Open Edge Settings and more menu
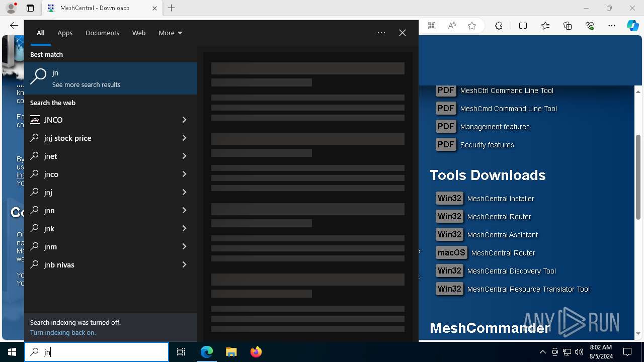This screenshot has width=644, height=362. point(612,26)
